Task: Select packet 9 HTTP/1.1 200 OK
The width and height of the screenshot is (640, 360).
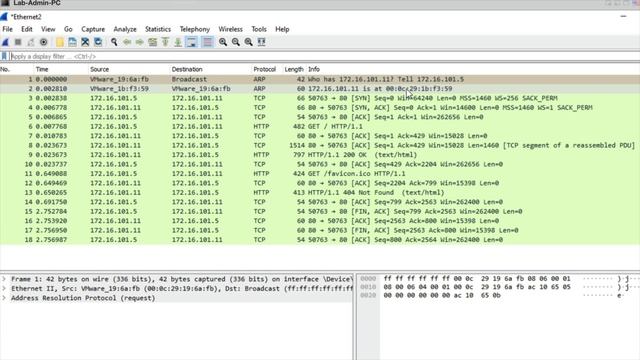Action: click(320, 155)
